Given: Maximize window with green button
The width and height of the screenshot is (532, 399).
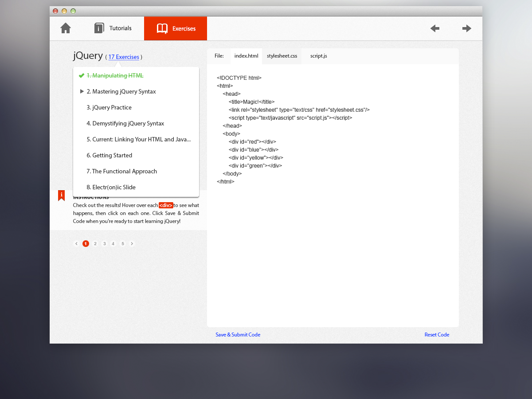Looking at the screenshot, I should tap(73, 11).
